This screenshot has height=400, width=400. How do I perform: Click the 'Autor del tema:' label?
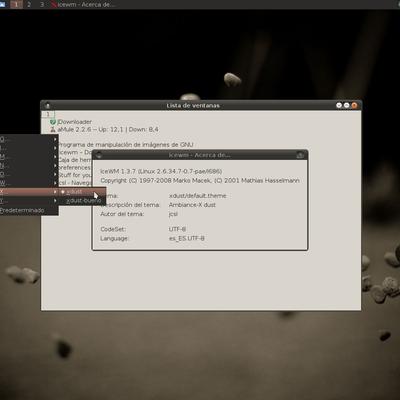(122, 214)
